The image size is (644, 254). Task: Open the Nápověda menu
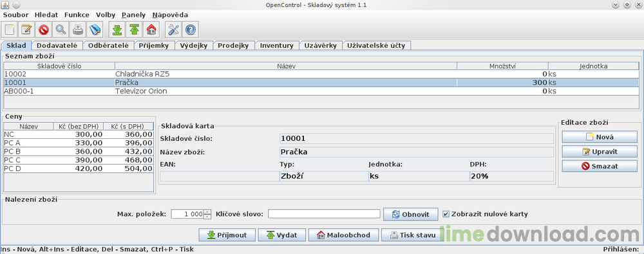170,15
